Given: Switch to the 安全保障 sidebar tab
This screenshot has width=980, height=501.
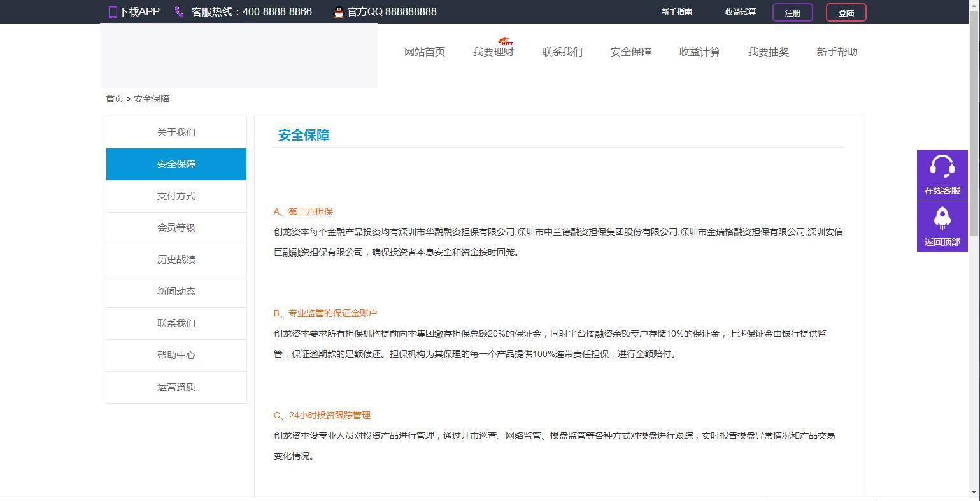Looking at the screenshot, I should click(176, 164).
